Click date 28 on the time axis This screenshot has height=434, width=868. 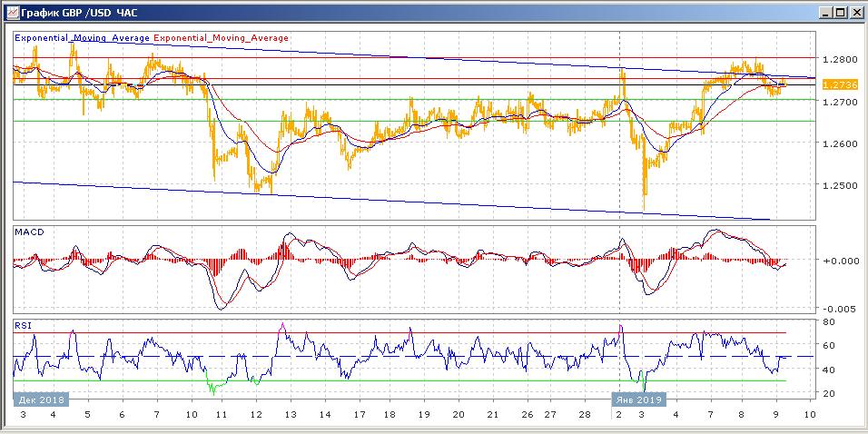coord(585,415)
